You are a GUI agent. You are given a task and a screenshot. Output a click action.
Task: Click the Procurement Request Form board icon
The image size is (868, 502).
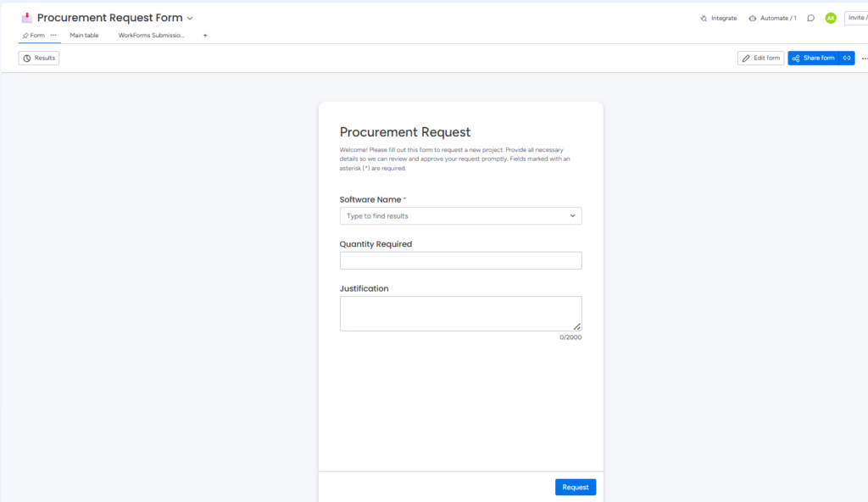click(27, 18)
